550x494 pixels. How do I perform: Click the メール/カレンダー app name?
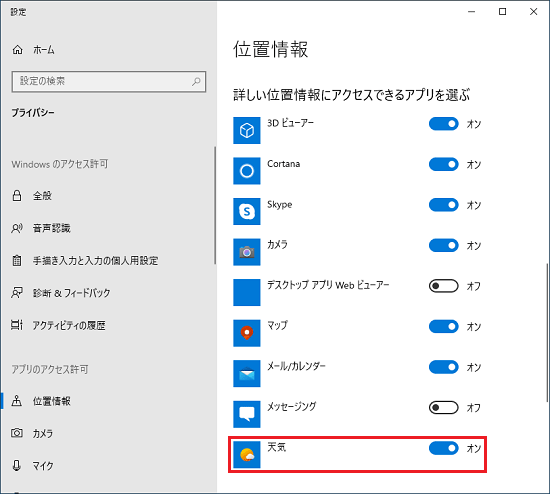(x=296, y=366)
